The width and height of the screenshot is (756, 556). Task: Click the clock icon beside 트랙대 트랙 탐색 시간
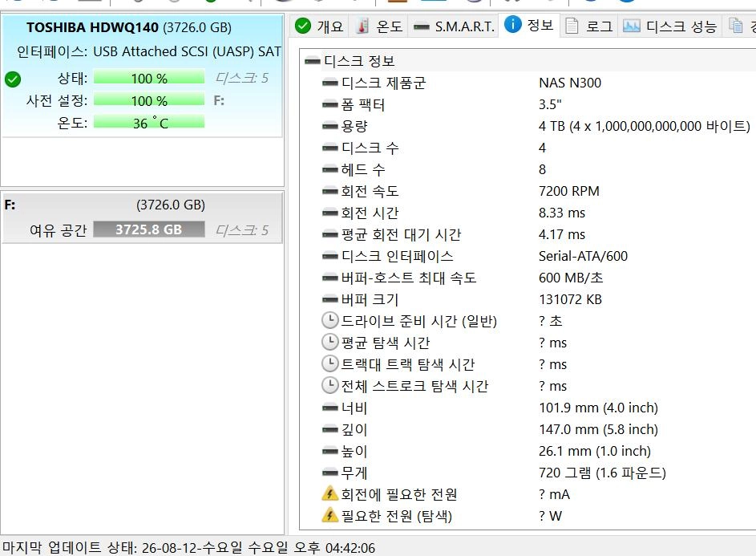(x=329, y=364)
